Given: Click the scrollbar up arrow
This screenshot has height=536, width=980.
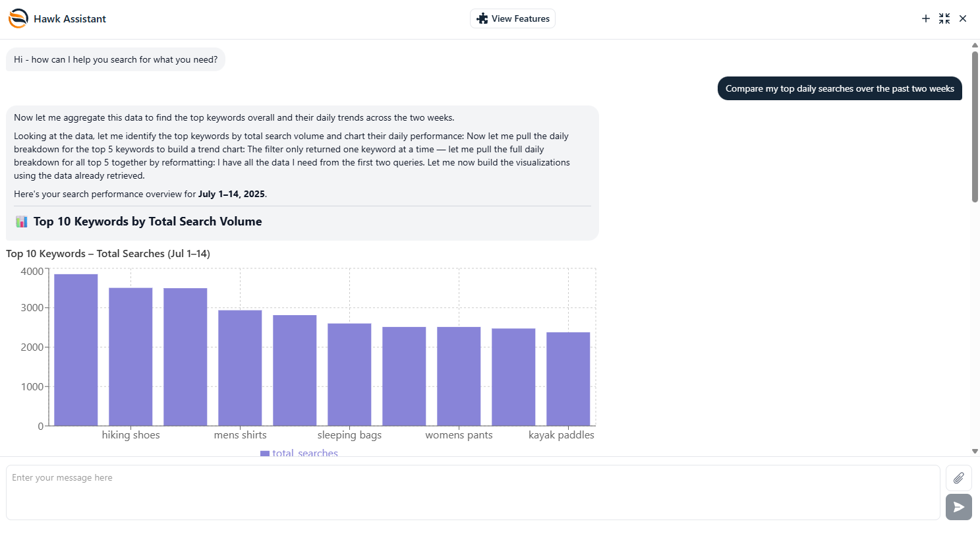Looking at the screenshot, I should (x=975, y=45).
